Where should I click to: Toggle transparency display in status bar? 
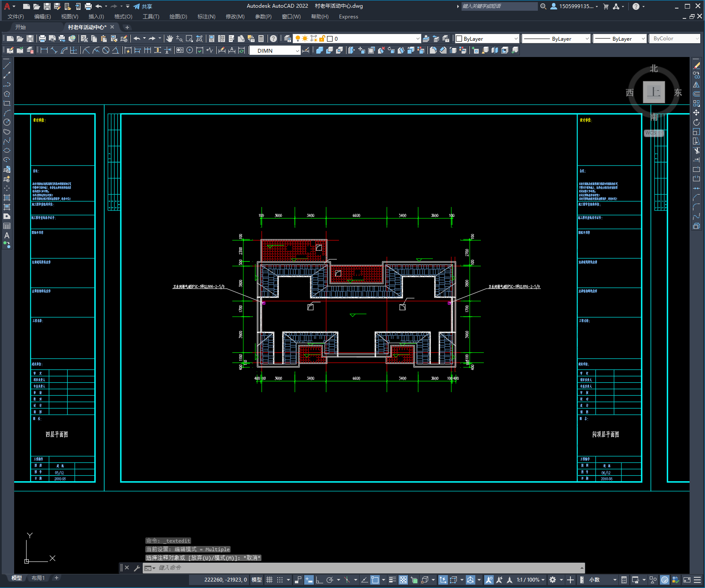[x=403, y=580]
